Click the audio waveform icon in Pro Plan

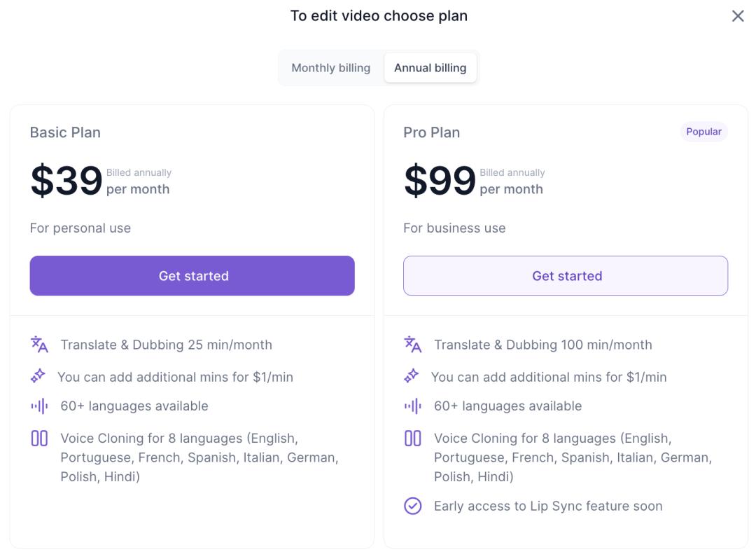(x=413, y=406)
